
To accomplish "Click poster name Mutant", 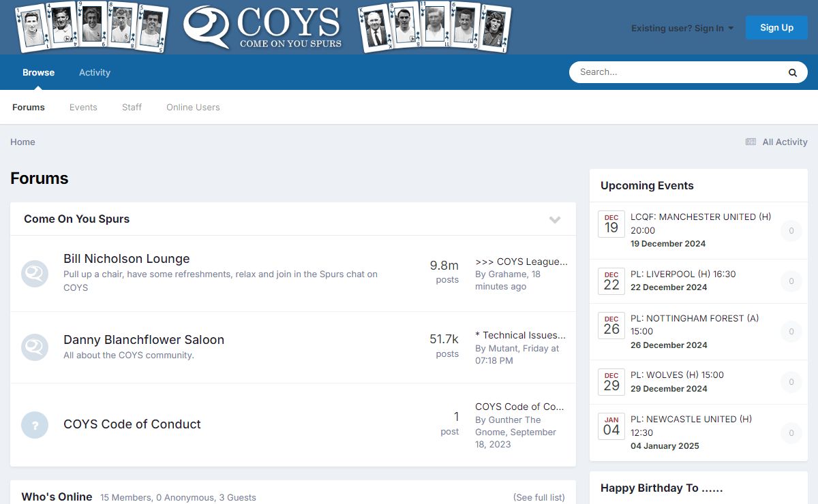I will (504, 348).
